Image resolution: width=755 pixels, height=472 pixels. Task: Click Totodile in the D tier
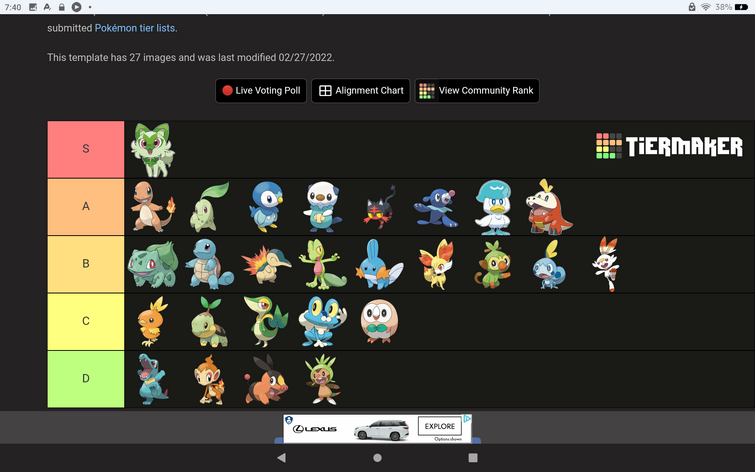(153, 380)
